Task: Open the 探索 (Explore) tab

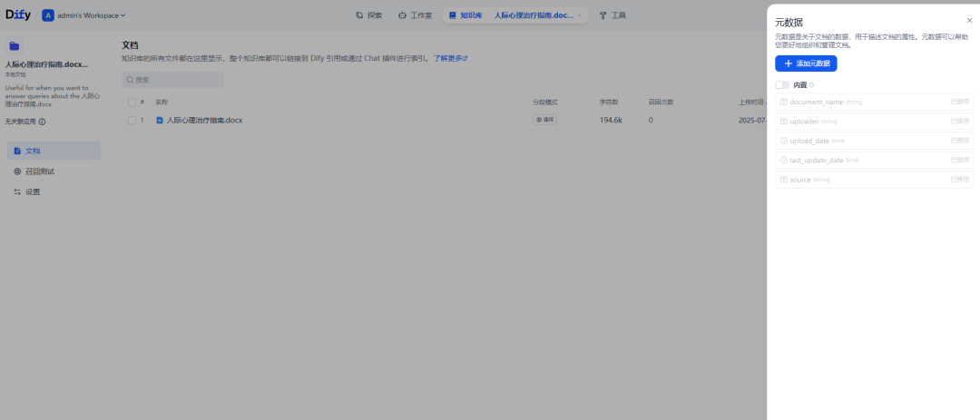Action: [368, 15]
